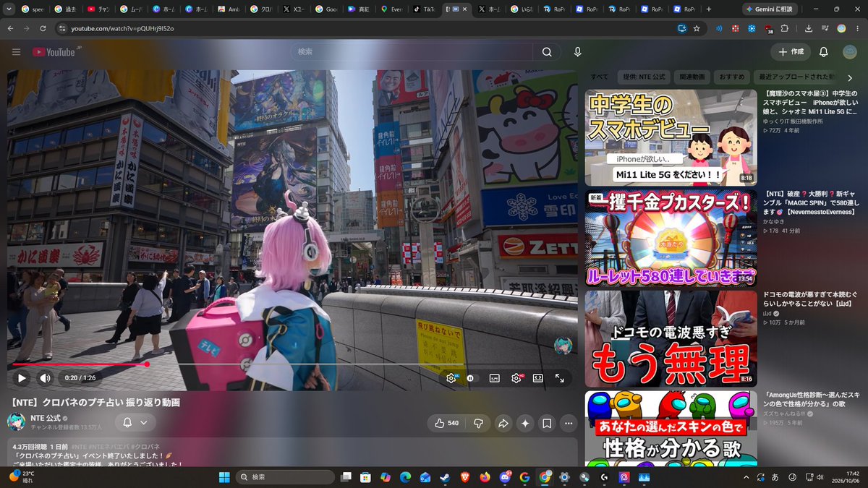Screen dimensions: 868x488
Task: Open YouTube notifications bell in header
Action: 823,52
